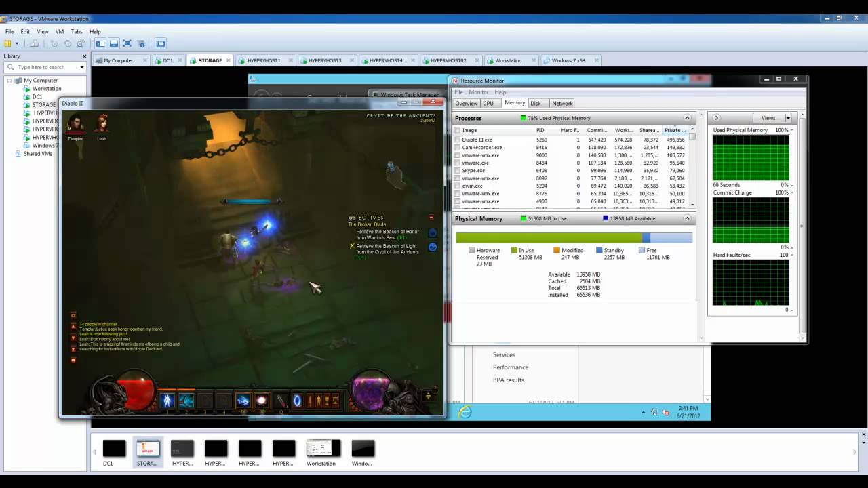Collapse the Processes section
868x488 pixels.
(687, 118)
